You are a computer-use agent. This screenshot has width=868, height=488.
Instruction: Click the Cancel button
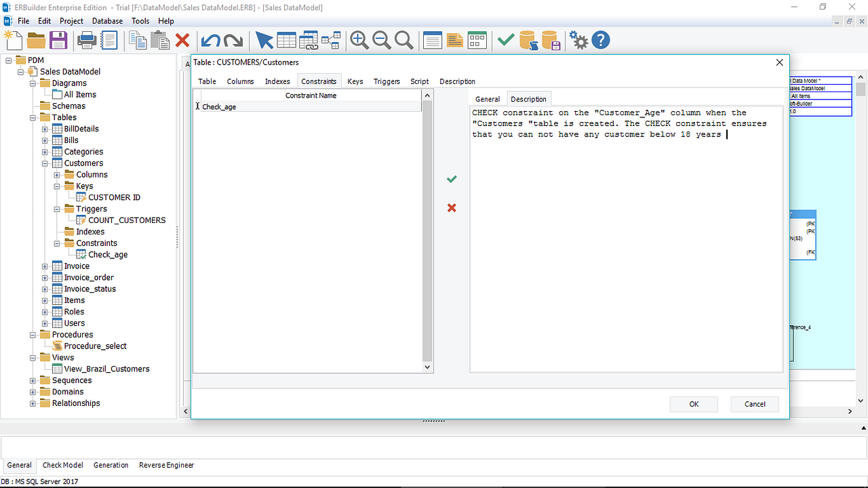(x=754, y=404)
